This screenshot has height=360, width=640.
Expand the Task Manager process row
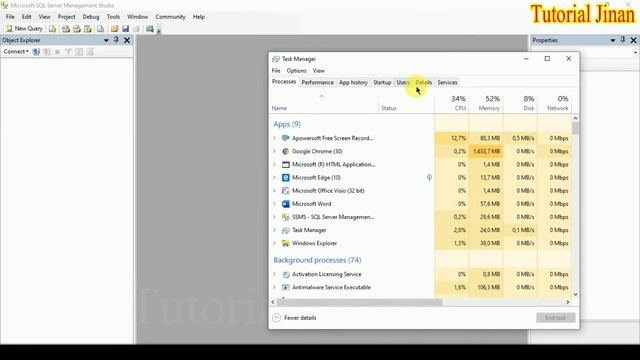(x=275, y=230)
